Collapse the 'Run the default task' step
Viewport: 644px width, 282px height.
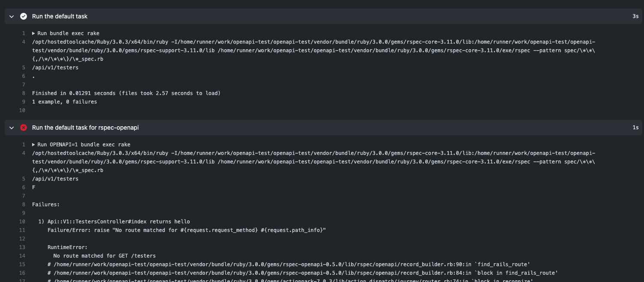(12, 16)
